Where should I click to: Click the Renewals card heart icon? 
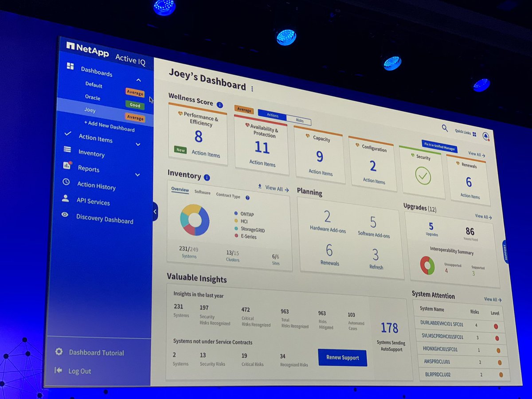coord(457,163)
